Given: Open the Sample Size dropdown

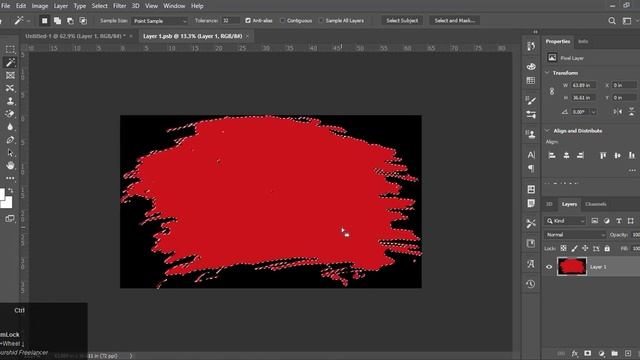Looking at the screenshot, I should (x=160, y=21).
